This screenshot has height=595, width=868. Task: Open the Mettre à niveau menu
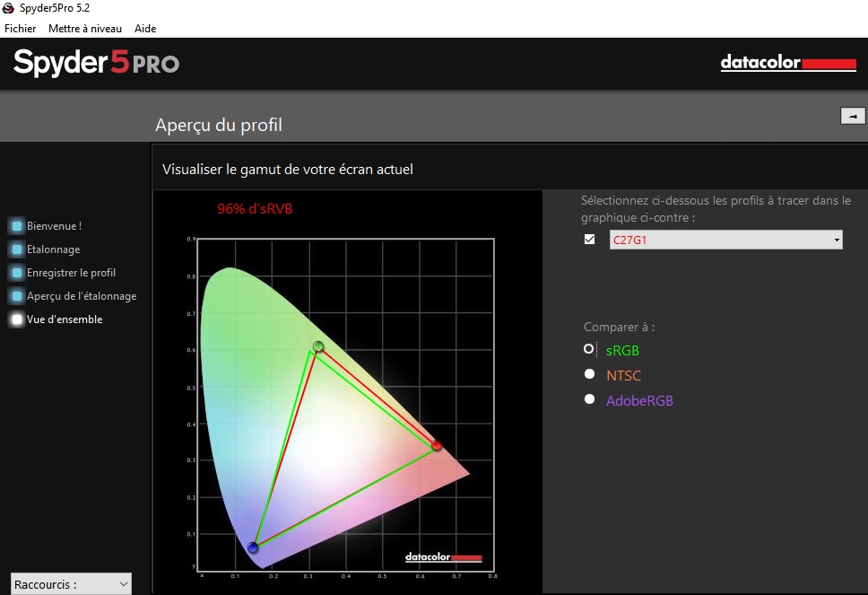85,29
